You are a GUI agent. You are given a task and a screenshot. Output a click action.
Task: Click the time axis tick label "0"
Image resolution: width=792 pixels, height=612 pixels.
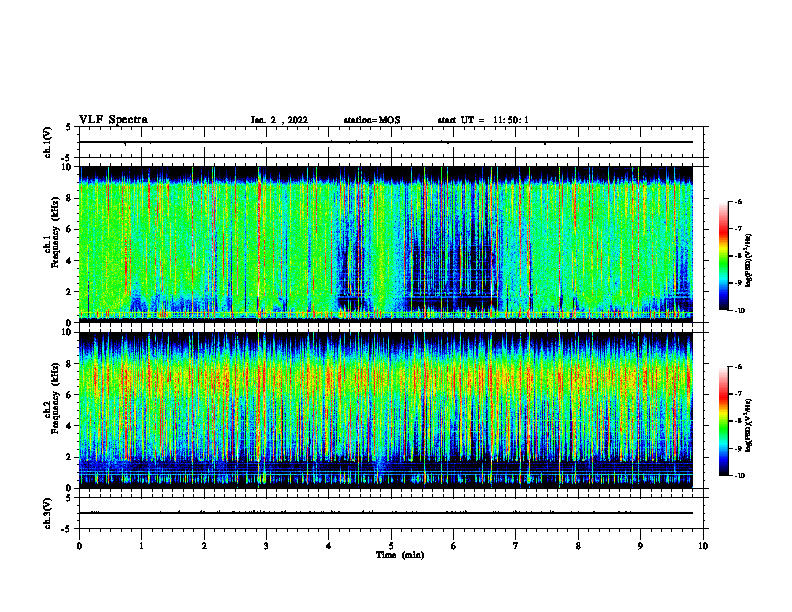79,546
